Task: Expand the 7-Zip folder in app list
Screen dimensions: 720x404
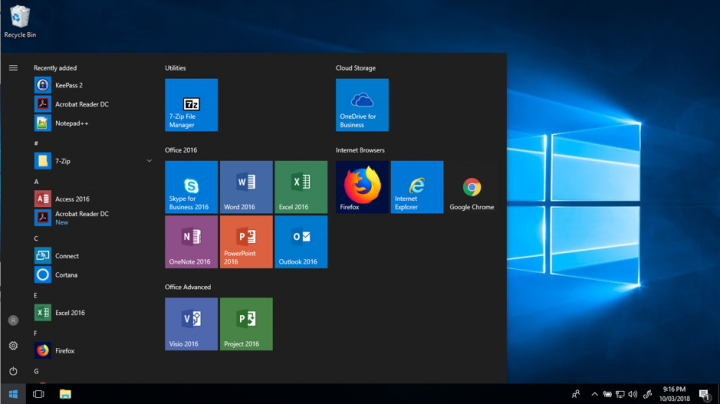Action: click(x=149, y=160)
